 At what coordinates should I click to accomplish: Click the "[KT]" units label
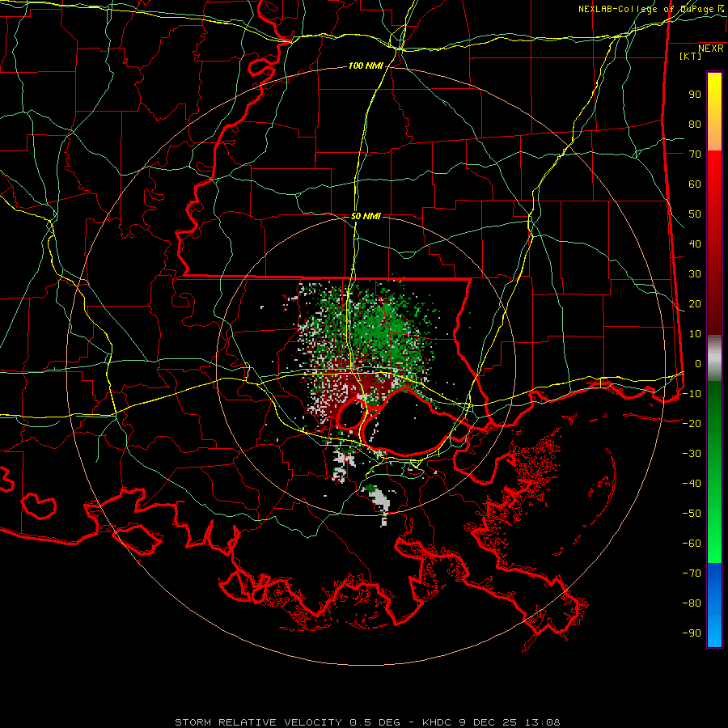(691, 56)
